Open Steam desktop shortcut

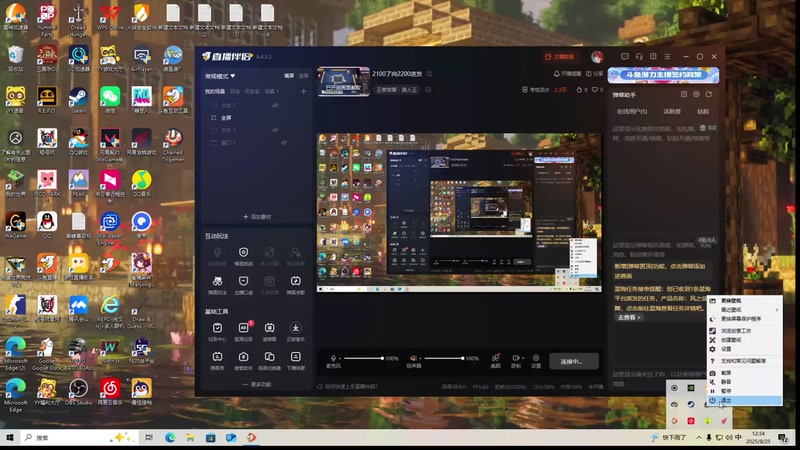click(x=79, y=100)
